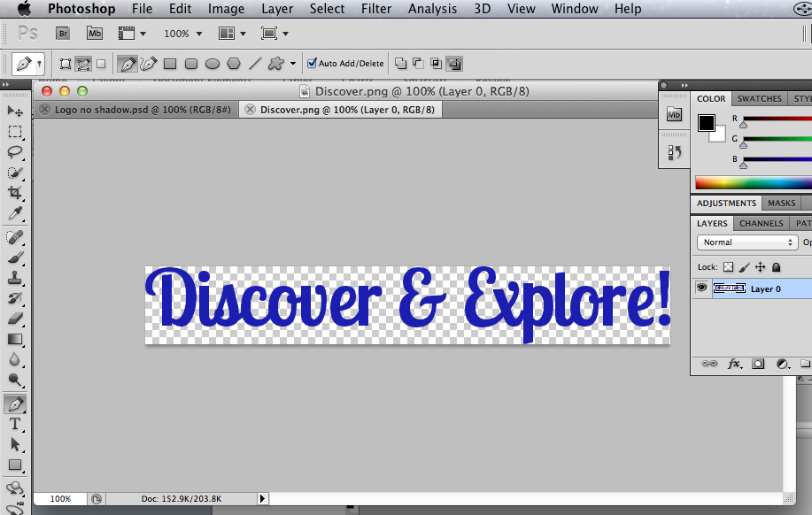Open the Filter menu
Image resolution: width=812 pixels, height=515 pixels.
376,9
